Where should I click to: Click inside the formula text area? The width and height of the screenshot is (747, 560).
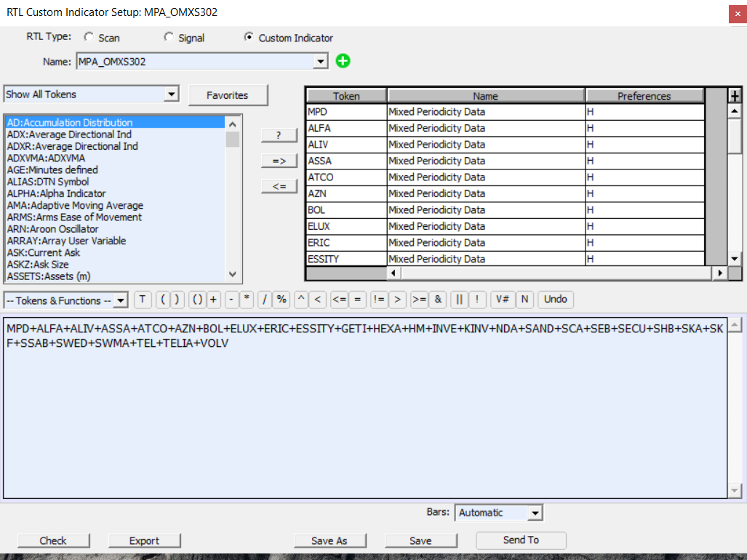click(x=364, y=422)
